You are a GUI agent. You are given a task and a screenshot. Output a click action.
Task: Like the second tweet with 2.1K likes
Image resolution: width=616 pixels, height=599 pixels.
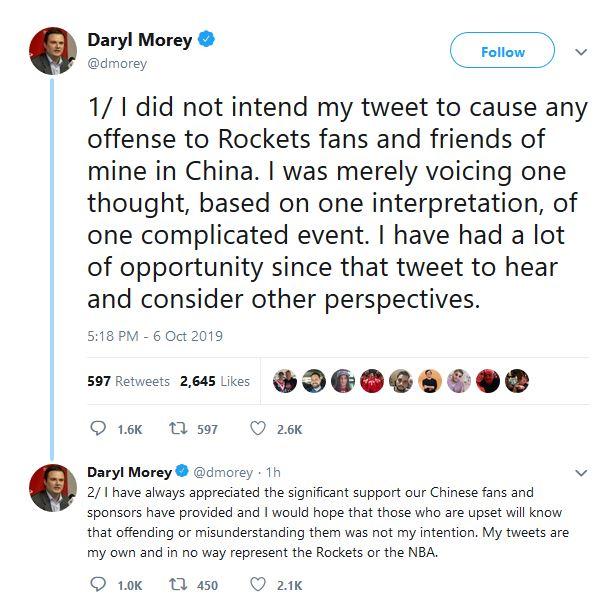(x=257, y=584)
